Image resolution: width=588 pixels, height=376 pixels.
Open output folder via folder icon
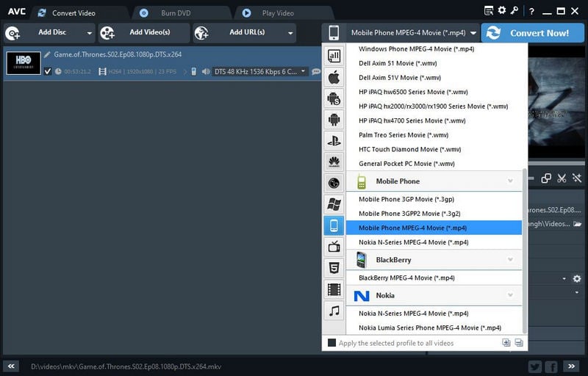coord(578,224)
